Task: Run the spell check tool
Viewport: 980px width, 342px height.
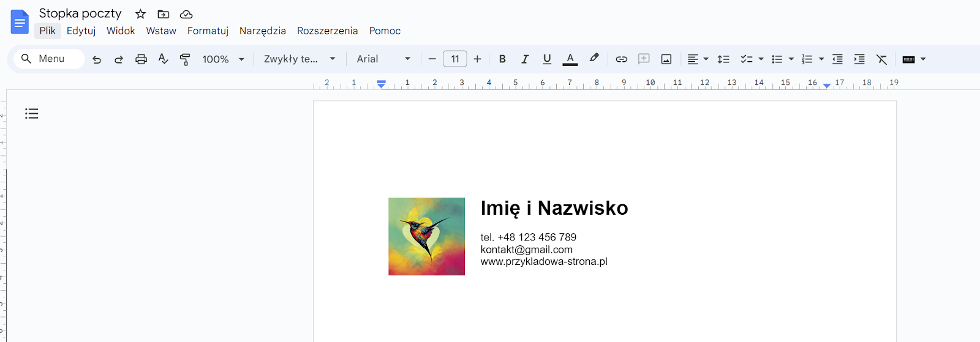Action: (163, 59)
